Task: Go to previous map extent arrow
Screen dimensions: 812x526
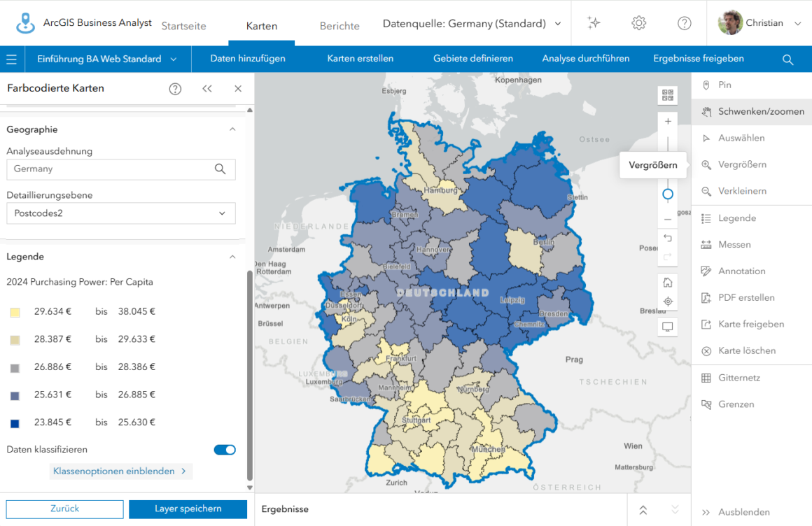Action: click(668, 238)
